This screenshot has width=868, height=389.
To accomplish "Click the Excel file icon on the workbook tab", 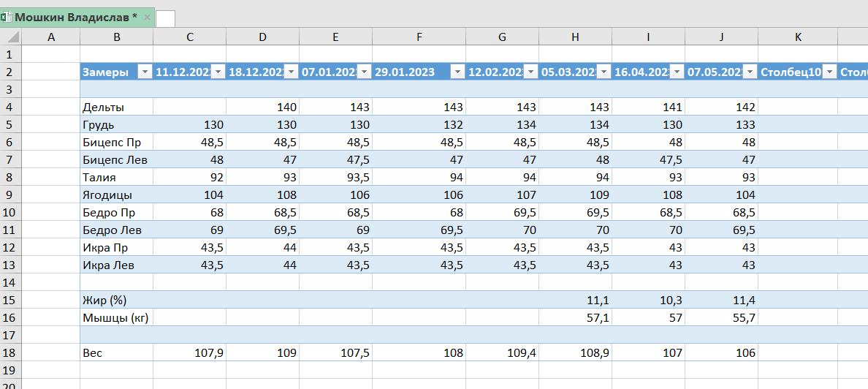I will pyautogui.click(x=6, y=17).
